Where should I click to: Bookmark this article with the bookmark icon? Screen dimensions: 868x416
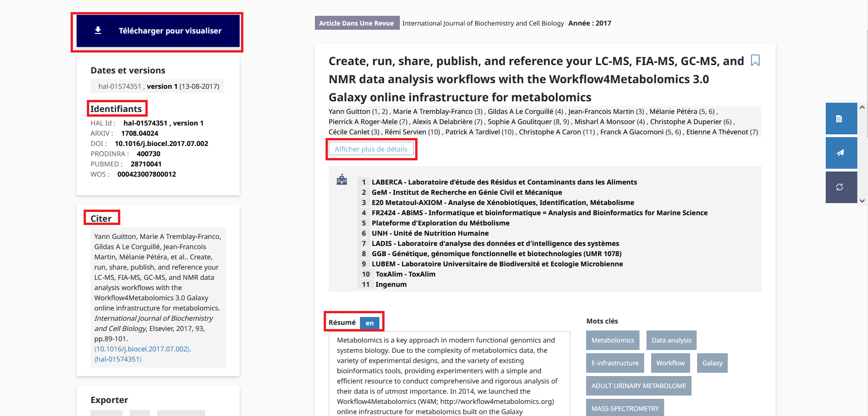pos(755,60)
